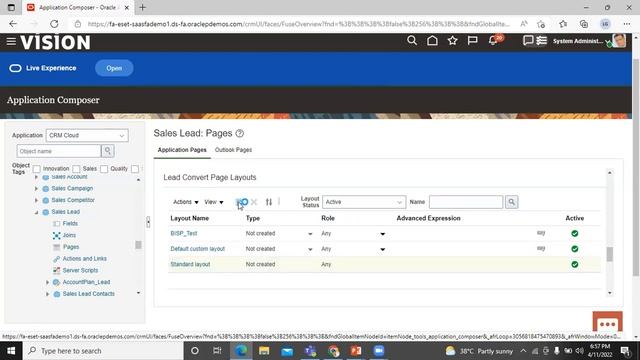Open the View menu
Screen dimensions: 640x360
coord(214,202)
